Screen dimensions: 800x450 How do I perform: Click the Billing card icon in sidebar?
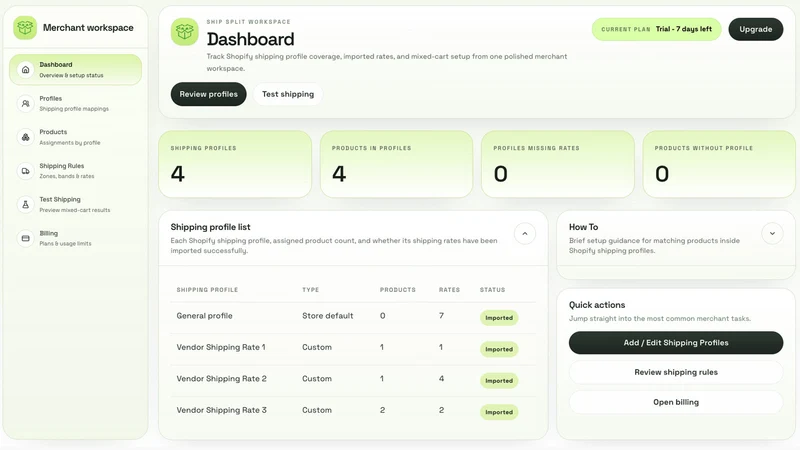point(26,238)
